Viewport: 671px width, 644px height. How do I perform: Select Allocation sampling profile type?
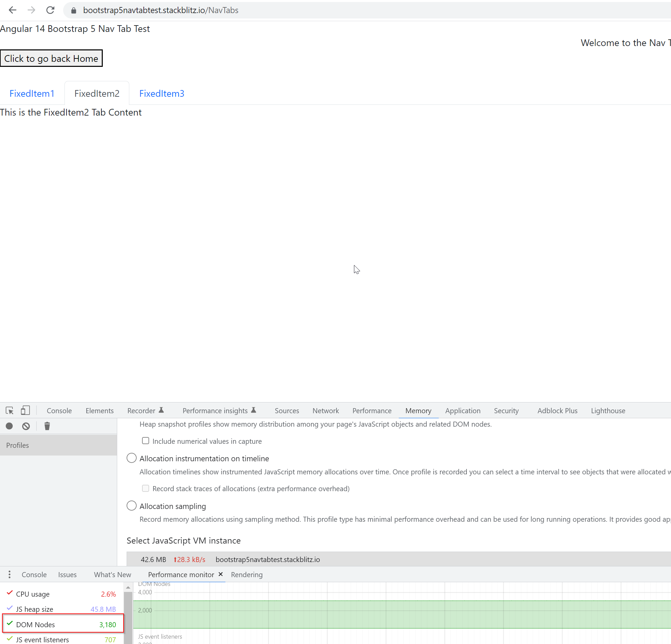[131, 505]
